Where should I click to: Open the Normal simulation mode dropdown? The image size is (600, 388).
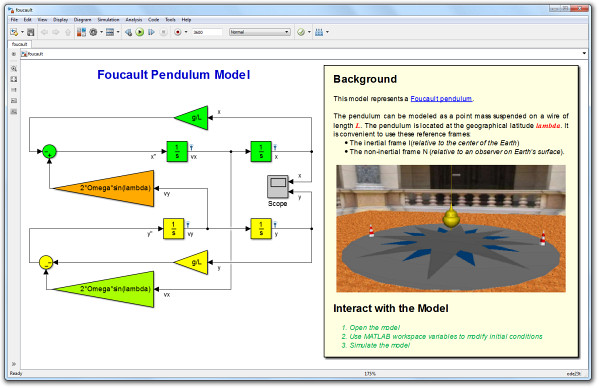[259, 32]
